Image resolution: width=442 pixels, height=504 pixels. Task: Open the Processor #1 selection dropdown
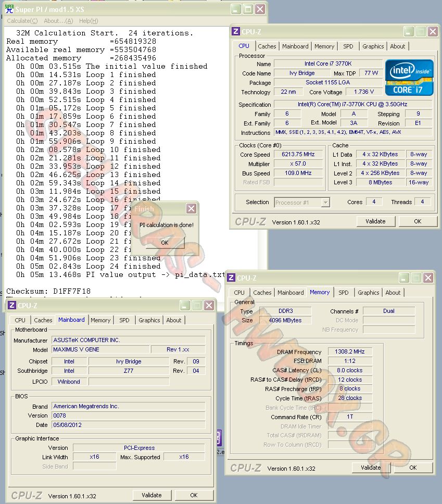click(x=325, y=202)
